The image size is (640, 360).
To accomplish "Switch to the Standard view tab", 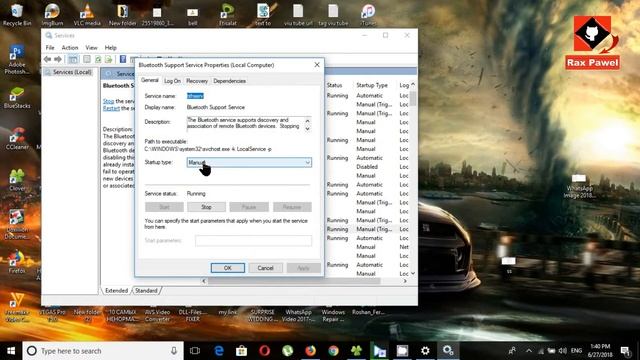I will [146, 291].
